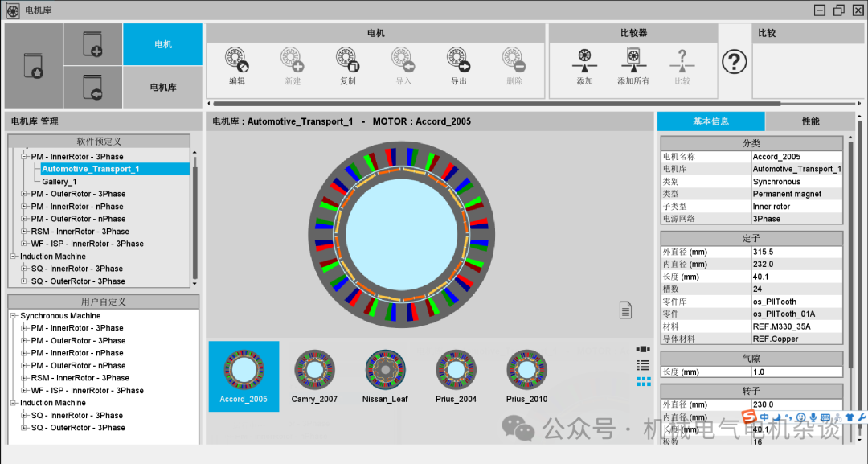868x464 pixels.
Task: Click the input method microphone icon
Action: [x=813, y=417]
